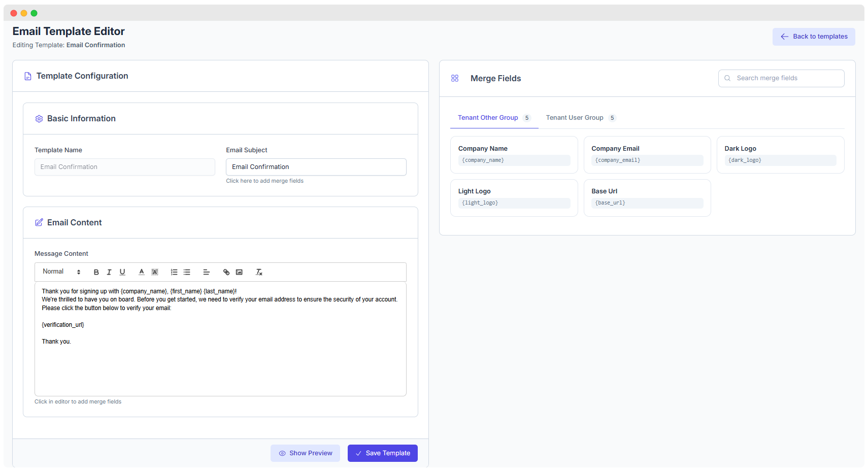Click Show Preview to preview the email
Image resolution: width=868 pixels, height=472 pixels.
click(x=305, y=453)
